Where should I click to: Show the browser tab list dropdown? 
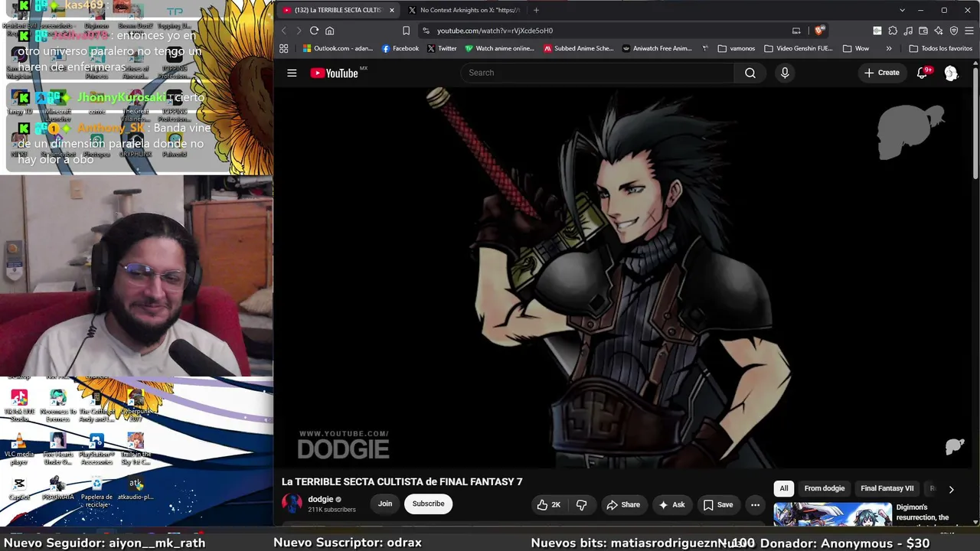[x=902, y=10]
